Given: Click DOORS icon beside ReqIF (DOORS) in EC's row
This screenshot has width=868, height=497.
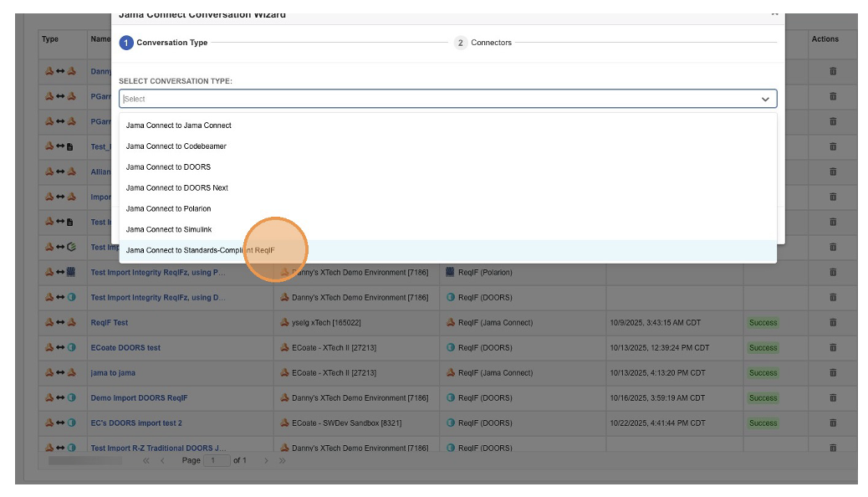Looking at the screenshot, I should (x=451, y=423).
